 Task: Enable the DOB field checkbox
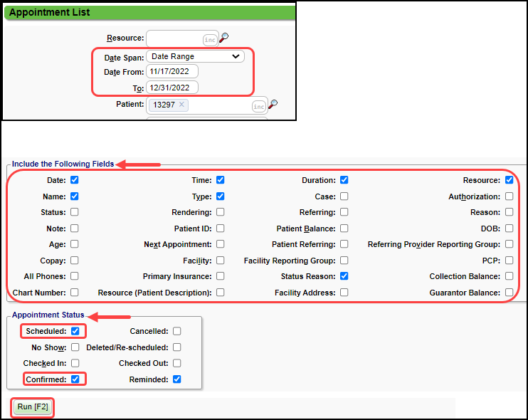[509, 229]
